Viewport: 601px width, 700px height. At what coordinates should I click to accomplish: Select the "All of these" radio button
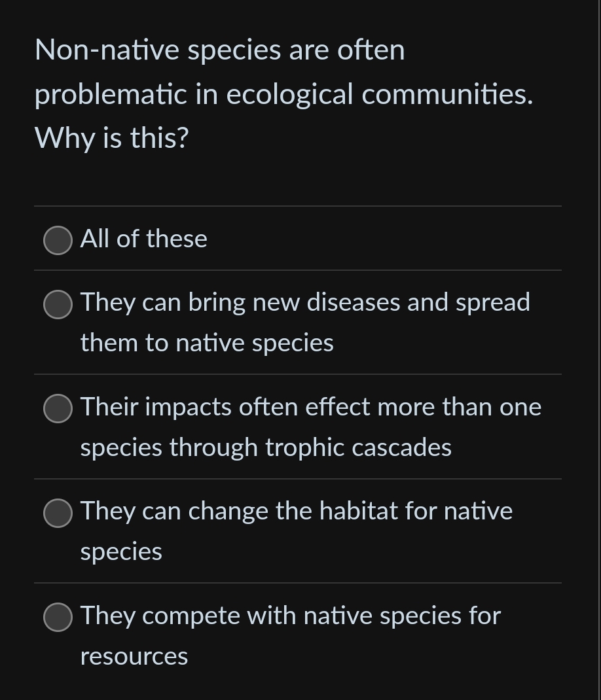58,240
